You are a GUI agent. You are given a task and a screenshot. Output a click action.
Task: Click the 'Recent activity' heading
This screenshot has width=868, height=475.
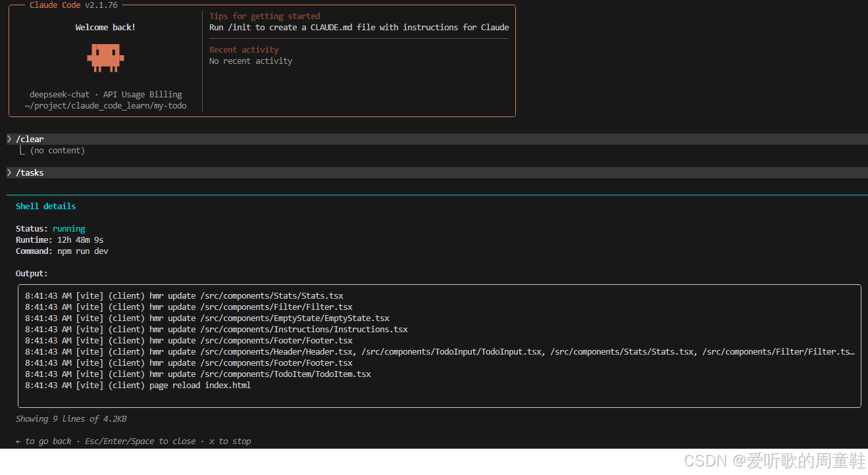pyautogui.click(x=244, y=49)
